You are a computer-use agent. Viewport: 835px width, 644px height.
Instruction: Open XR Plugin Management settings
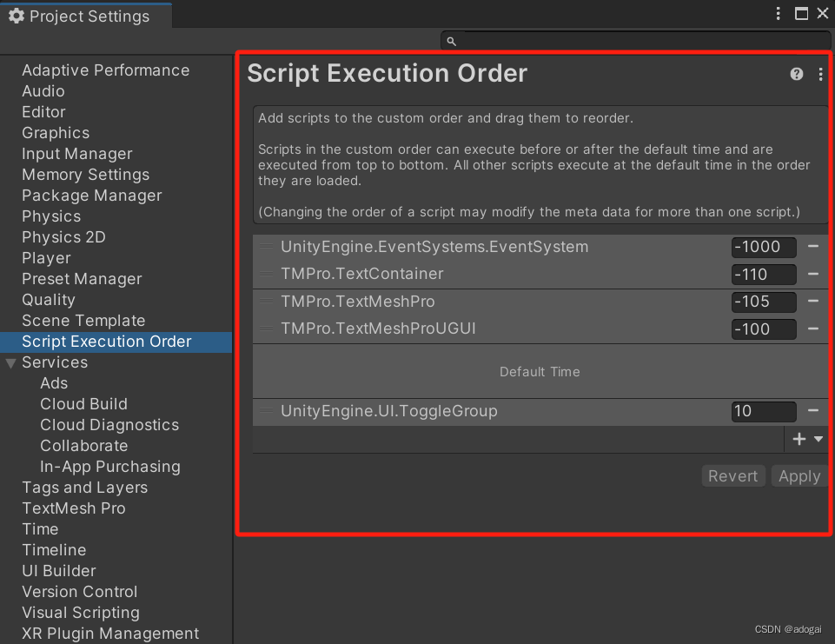(x=110, y=634)
